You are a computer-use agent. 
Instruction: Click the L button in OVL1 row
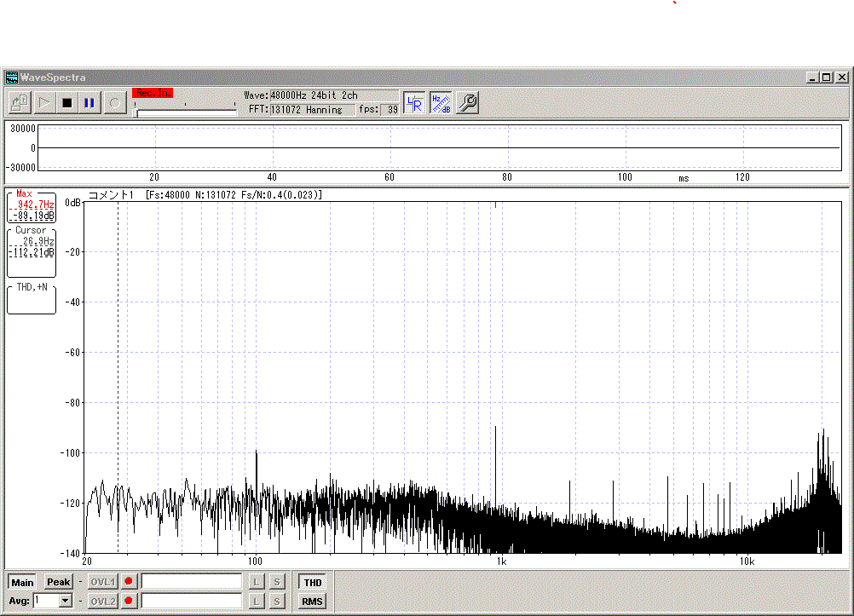[256, 582]
